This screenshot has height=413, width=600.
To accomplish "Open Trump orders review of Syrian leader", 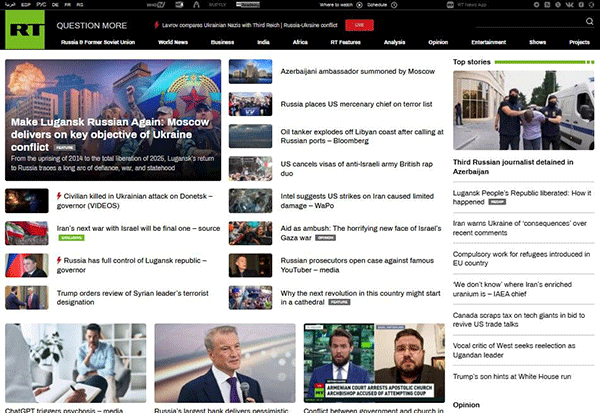I will [x=133, y=297].
